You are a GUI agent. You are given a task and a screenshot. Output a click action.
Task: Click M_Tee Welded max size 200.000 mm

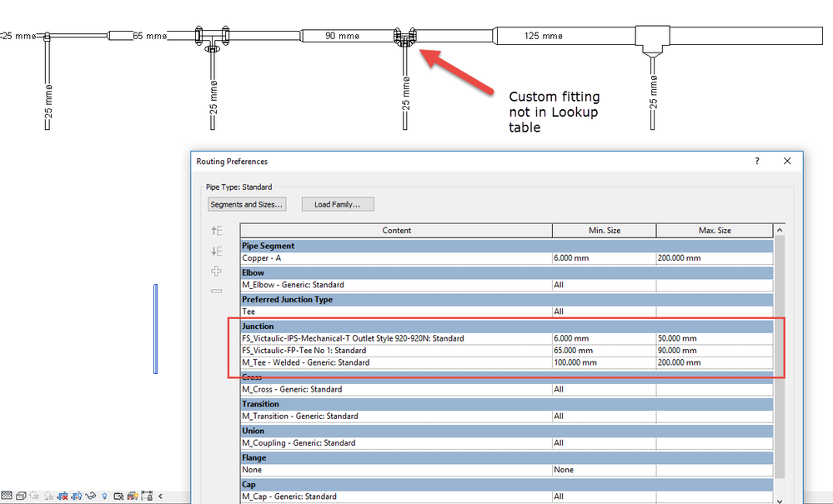(715, 362)
